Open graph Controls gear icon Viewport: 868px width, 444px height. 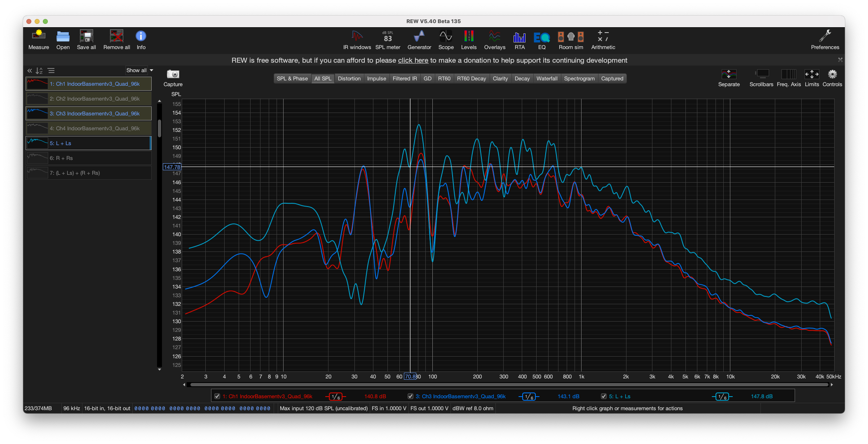click(832, 78)
